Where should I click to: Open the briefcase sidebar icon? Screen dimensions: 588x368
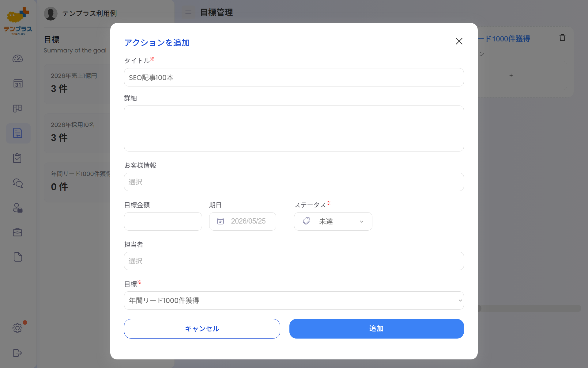coord(17,232)
